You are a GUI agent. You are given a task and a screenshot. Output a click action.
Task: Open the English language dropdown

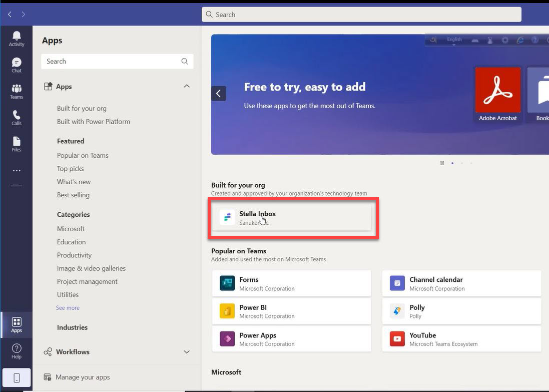coord(454,40)
